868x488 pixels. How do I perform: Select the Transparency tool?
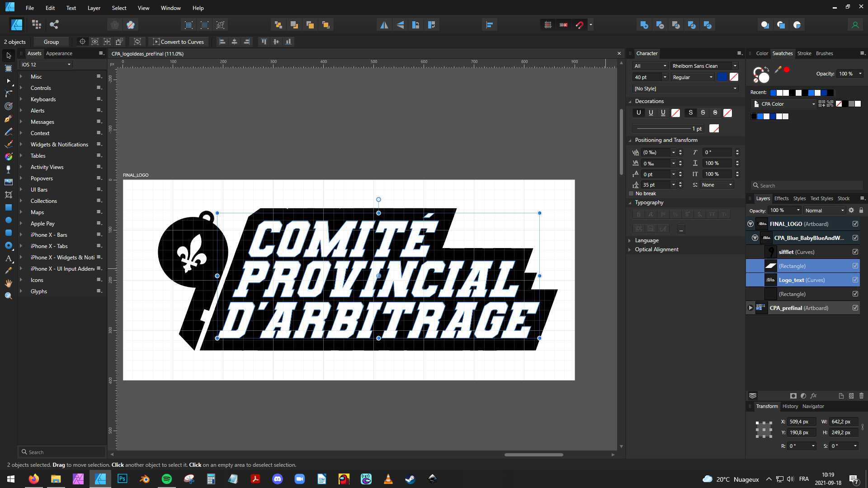click(x=8, y=169)
